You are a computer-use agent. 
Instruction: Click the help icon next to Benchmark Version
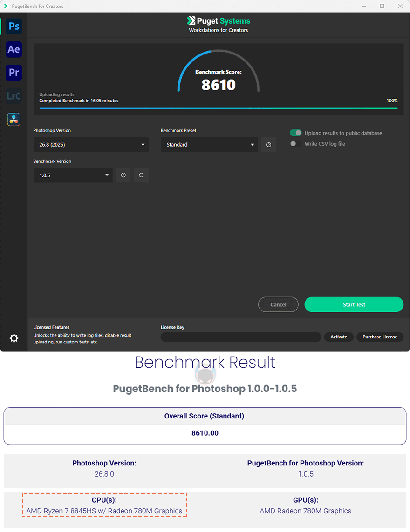click(123, 175)
